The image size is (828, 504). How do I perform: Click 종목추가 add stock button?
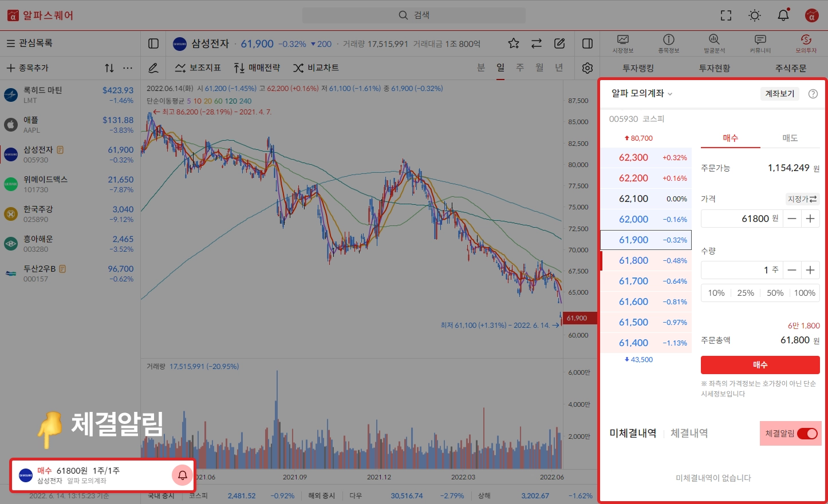pyautogui.click(x=27, y=68)
